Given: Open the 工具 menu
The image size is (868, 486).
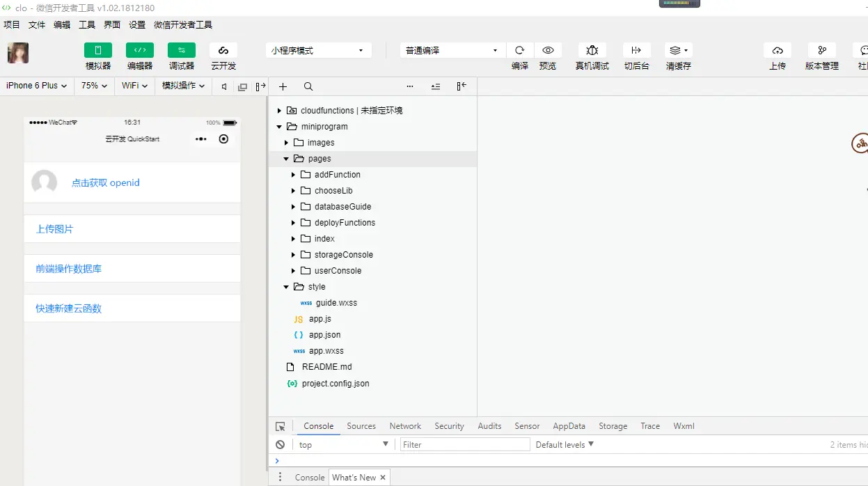Looking at the screenshot, I should tap(87, 24).
